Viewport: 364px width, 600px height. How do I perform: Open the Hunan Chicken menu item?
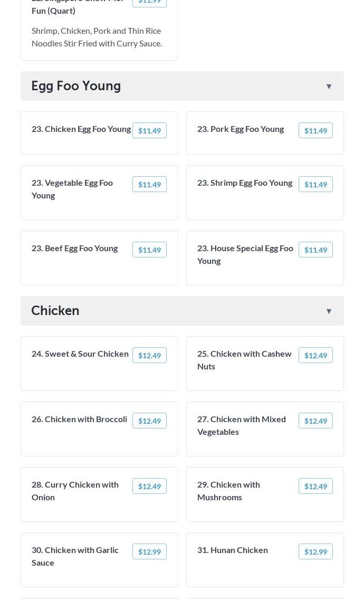click(x=265, y=560)
